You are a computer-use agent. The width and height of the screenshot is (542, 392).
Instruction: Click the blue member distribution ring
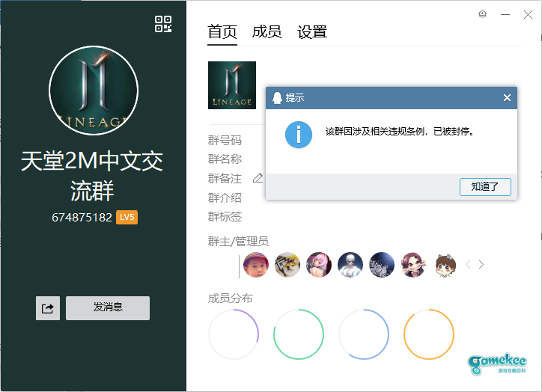click(364, 334)
